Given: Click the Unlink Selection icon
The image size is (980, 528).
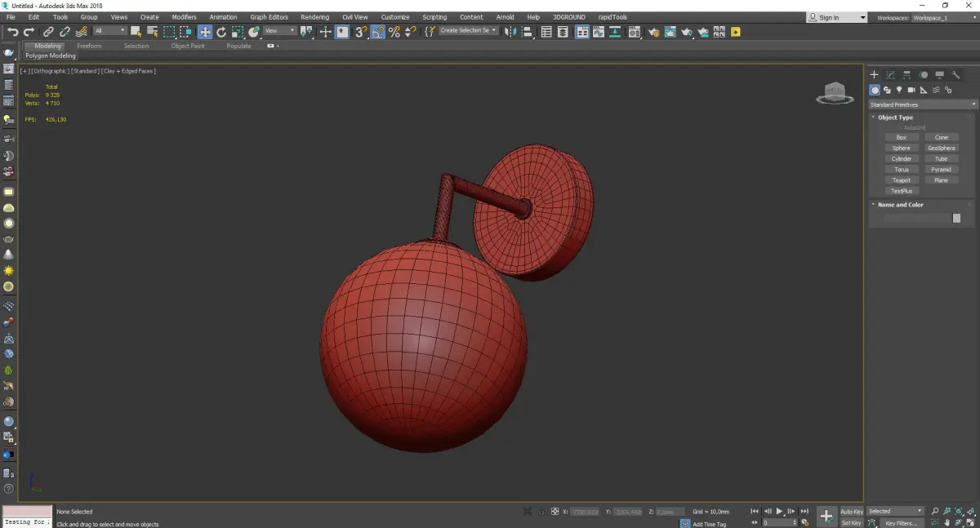Looking at the screenshot, I should (x=65, y=32).
